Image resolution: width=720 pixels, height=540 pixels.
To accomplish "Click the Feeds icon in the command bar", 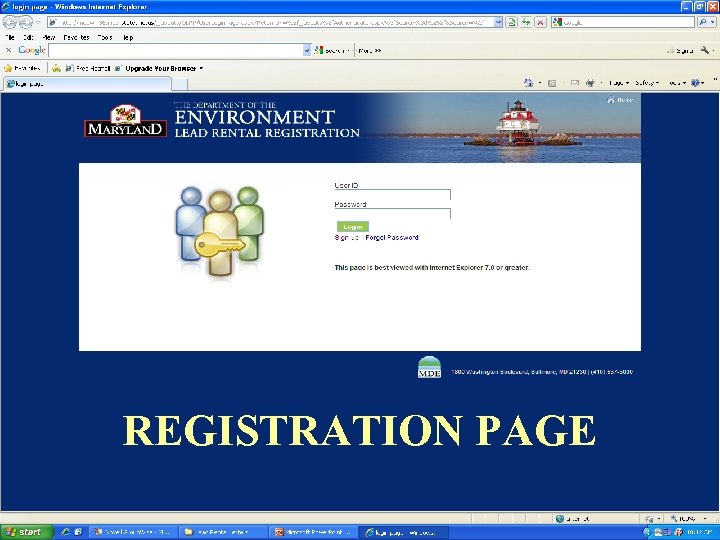I will coord(552,83).
